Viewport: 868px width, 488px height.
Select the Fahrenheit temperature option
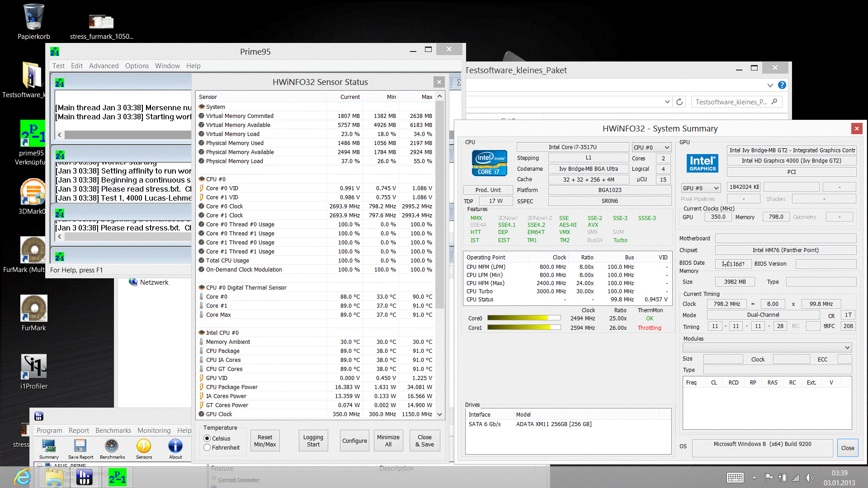207,447
